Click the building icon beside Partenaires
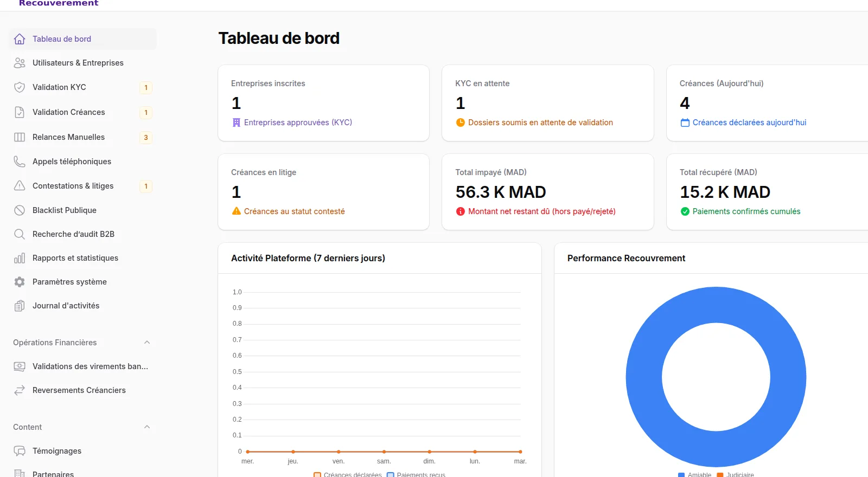Image resolution: width=868 pixels, height=477 pixels. (x=20, y=473)
